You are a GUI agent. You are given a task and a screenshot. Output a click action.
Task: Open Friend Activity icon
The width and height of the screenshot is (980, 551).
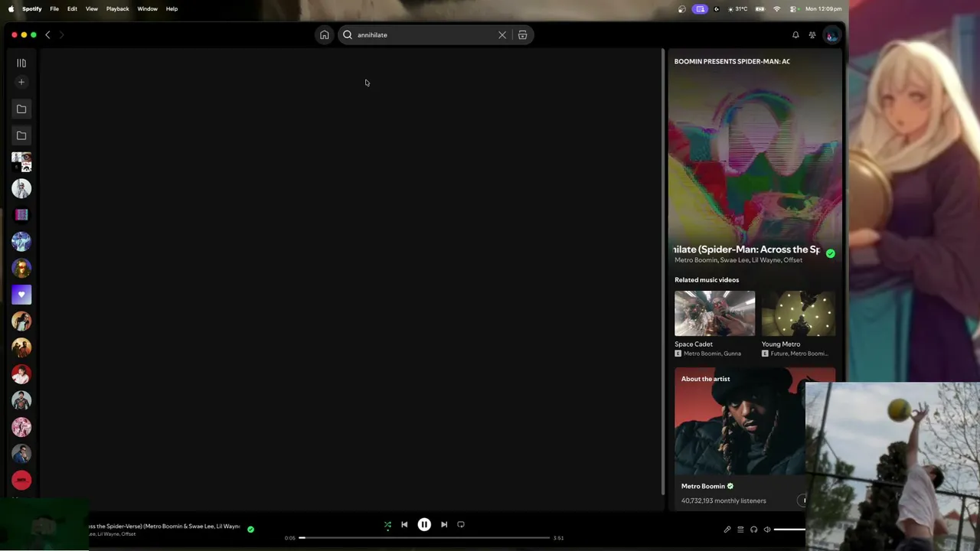(x=812, y=34)
